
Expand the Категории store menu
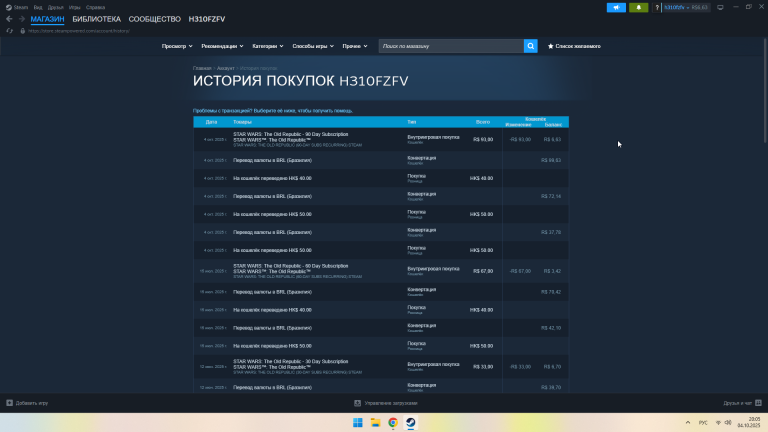[267, 46]
